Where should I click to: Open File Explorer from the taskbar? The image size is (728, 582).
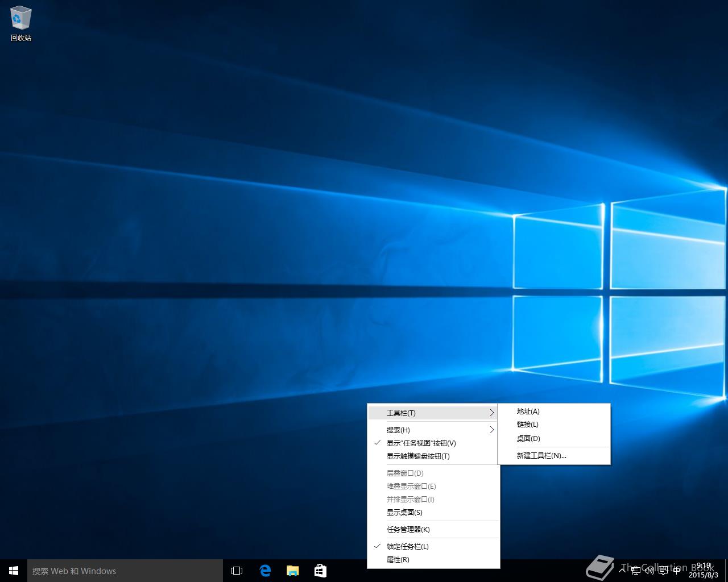click(x=292, y=571)
